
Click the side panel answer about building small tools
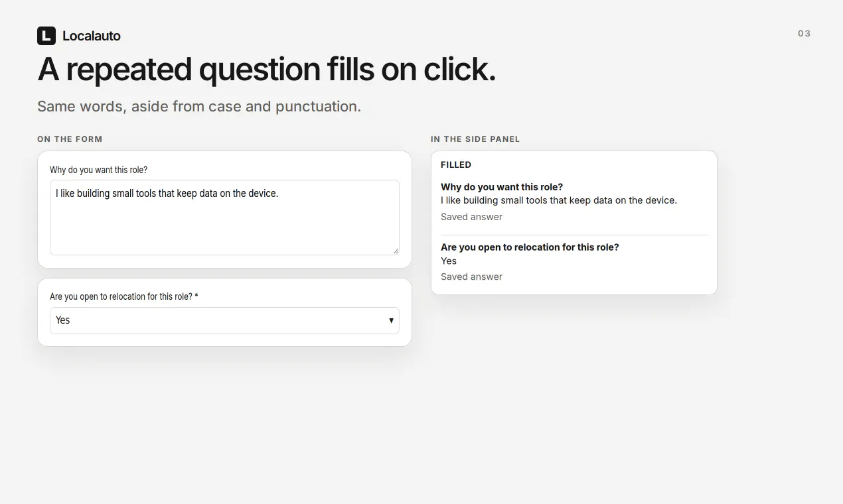[x=559, y=200]
